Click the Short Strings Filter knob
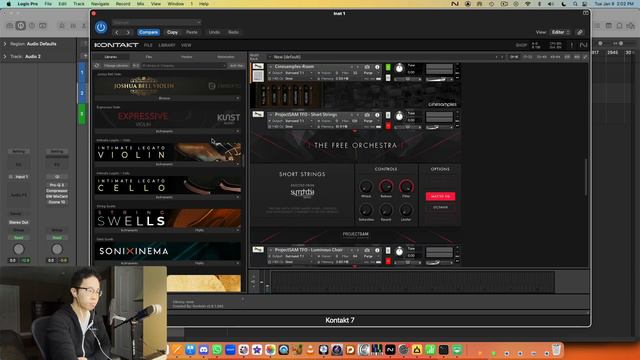This screenshot has width=640, height=360. click(406, 187)
